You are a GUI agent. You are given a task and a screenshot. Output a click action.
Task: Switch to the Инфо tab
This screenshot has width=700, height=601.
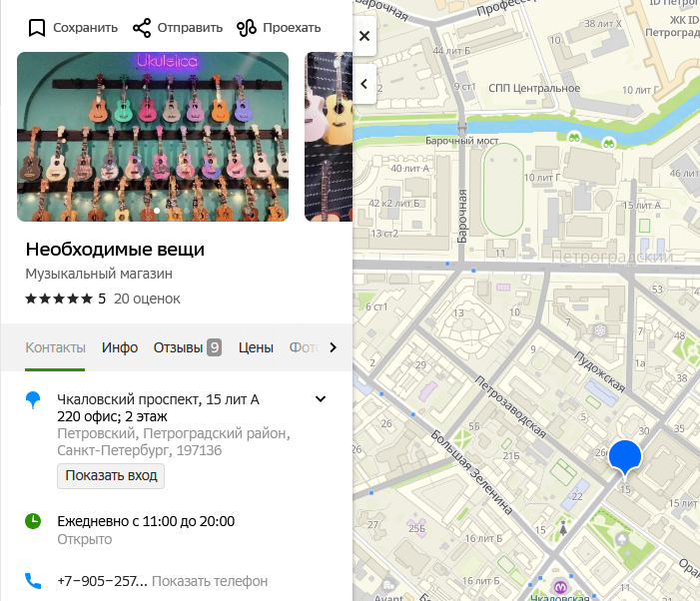click(x=120, y=347)
